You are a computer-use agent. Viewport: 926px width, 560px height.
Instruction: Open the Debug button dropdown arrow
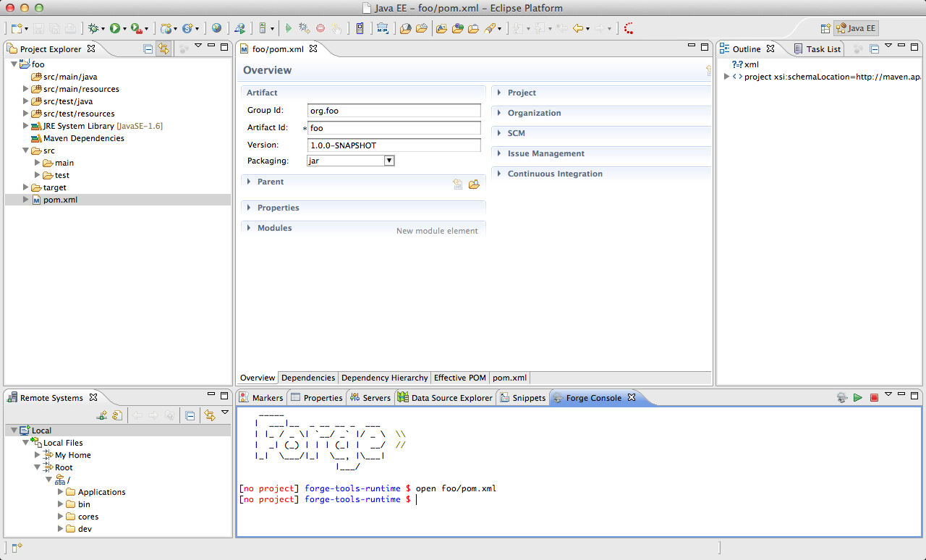(103, 29)
